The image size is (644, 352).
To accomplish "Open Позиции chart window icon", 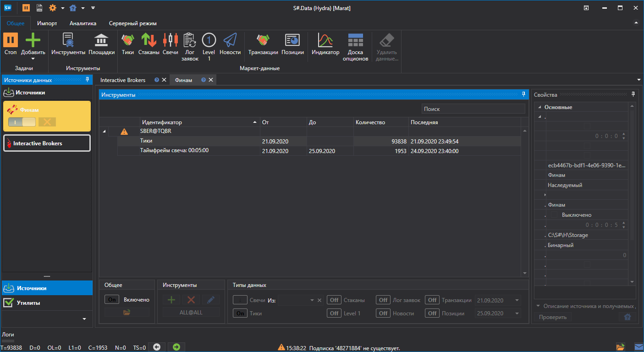I will click(292, 40).
